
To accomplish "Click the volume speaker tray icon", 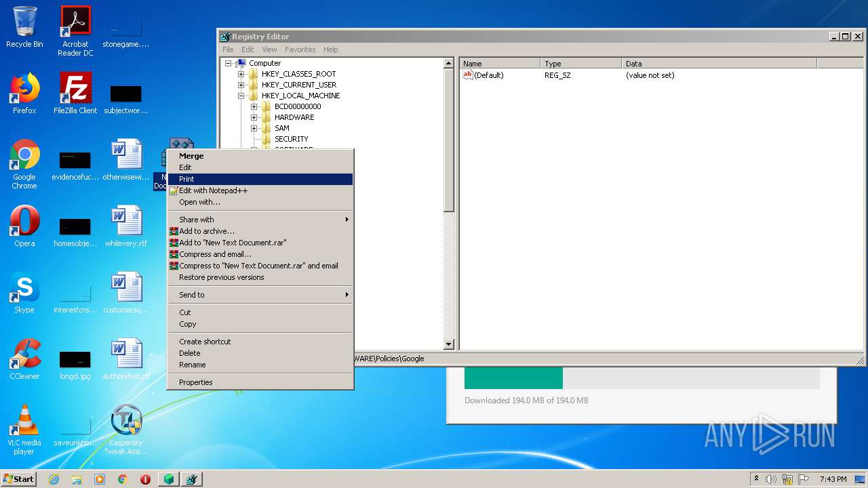I will (771, 479).
